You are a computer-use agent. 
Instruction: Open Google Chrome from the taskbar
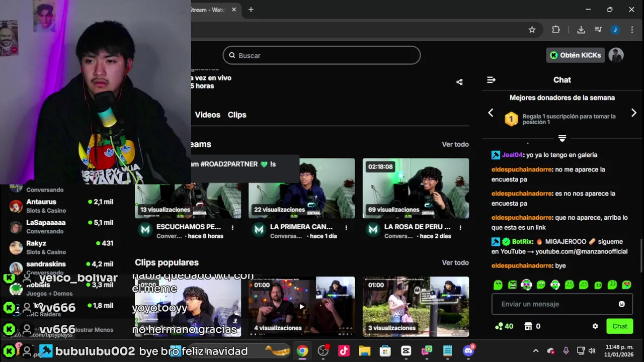tap(302, 351)
